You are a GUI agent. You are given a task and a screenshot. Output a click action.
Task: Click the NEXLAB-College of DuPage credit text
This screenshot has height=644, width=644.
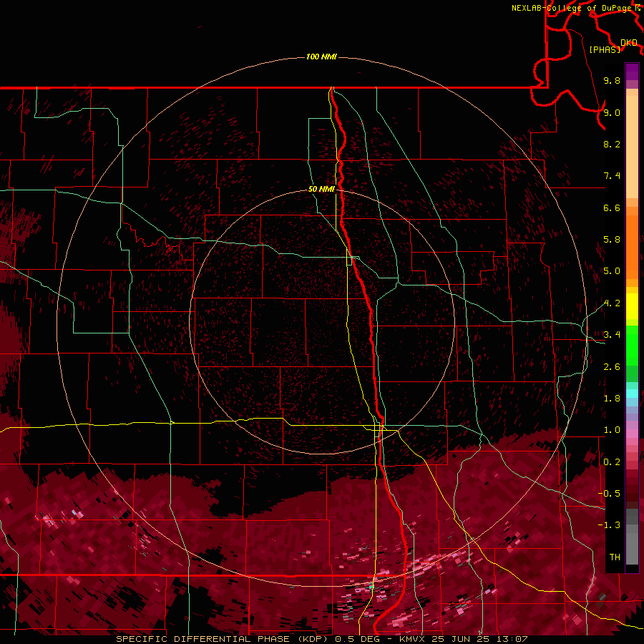coord(571,8)
